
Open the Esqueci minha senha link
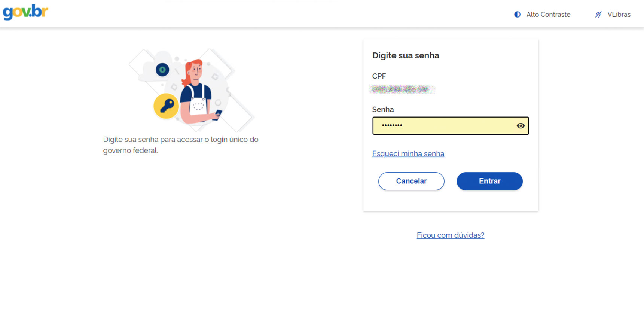pos(408,153)
